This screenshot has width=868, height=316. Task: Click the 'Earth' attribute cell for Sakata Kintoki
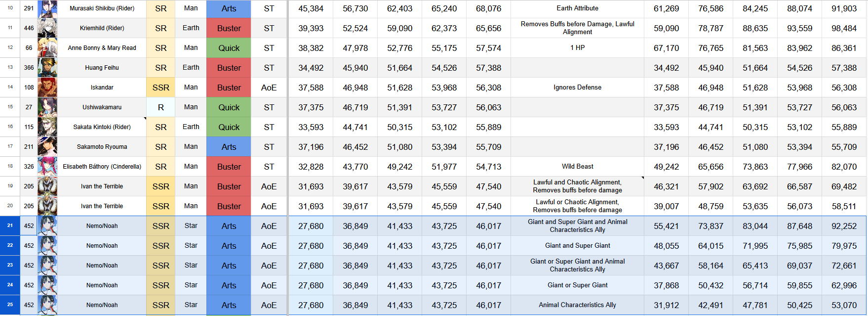(x=191, y=127)
